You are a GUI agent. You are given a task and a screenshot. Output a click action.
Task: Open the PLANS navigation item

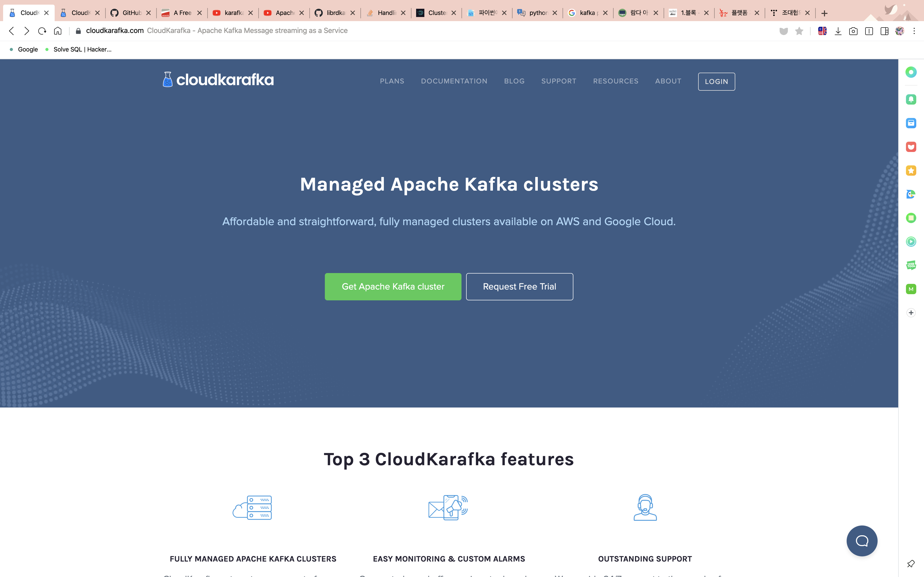coord(392,81)
